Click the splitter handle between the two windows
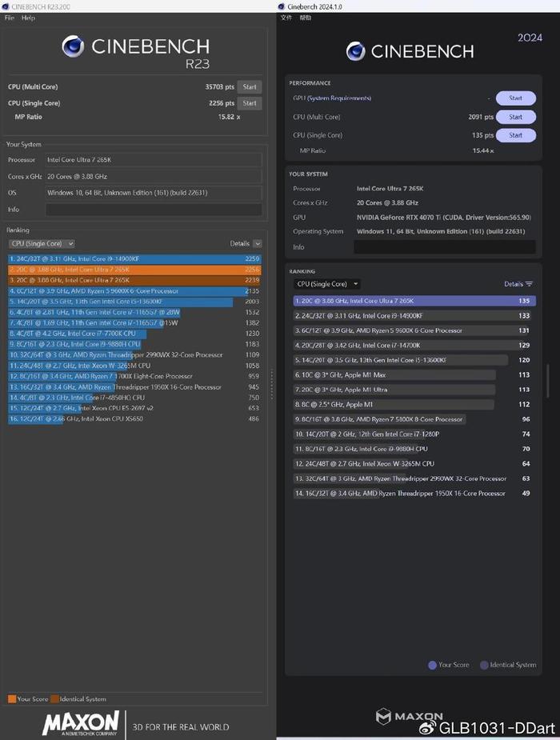 point(272,385)
